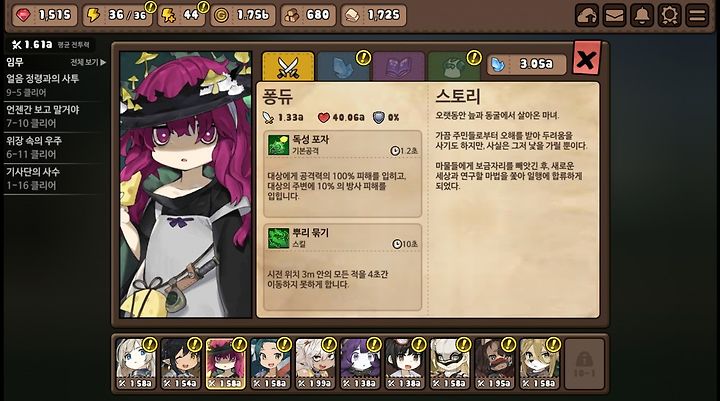Screen dimensions: 720x401
Task: Click the red gem currency icon
Action: click(x=23, y=15)
